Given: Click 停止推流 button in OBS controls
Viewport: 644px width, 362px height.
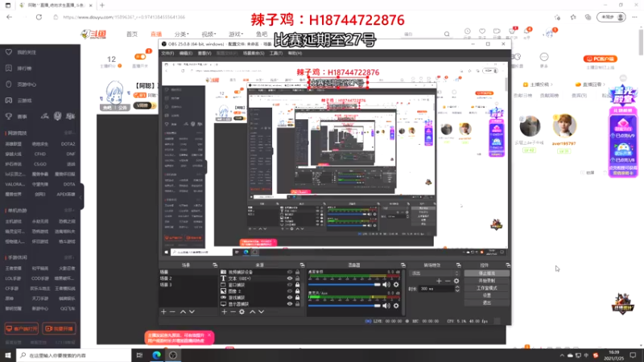Looking at the screenshot, I should click(487, 274).
